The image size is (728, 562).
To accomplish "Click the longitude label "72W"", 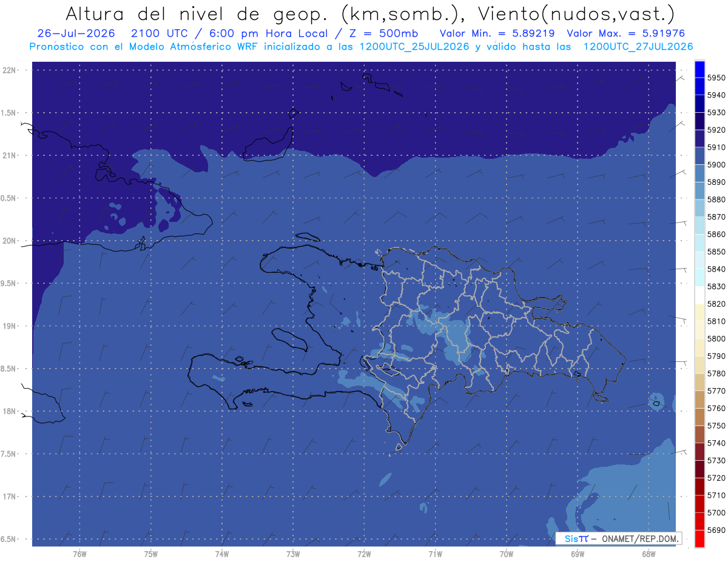I will [x=364, y=555].
